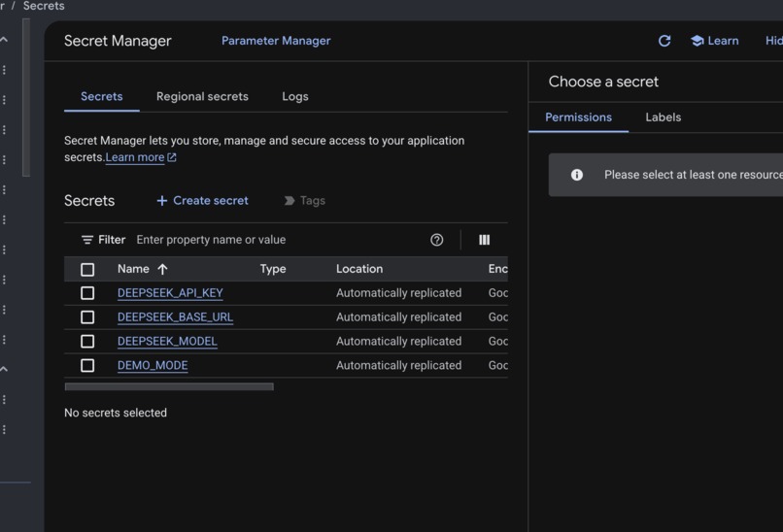The image size is (783, 532).
Task: Switch to the Secrets tab
Action: pos(102,96)
